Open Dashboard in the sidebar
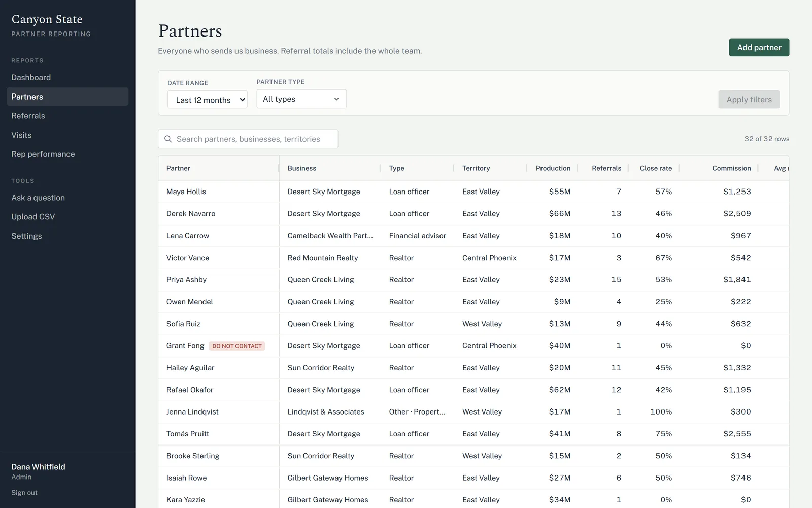812x508 pixels. tap(67, 77)
